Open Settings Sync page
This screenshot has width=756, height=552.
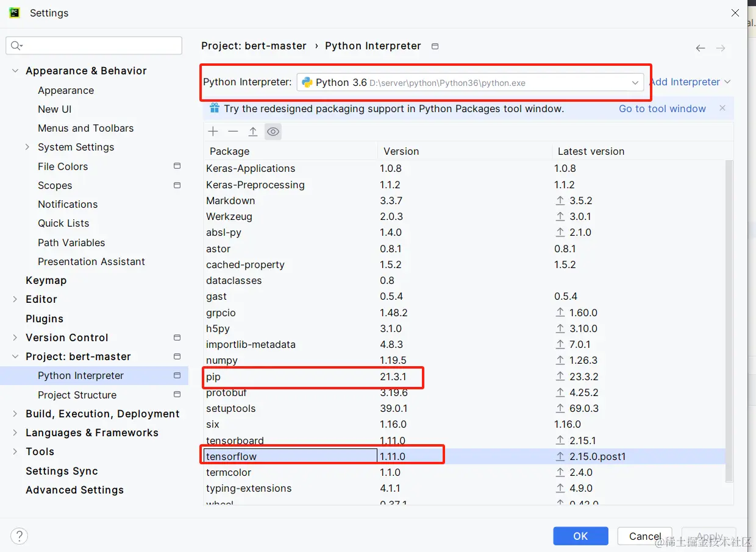62,471
